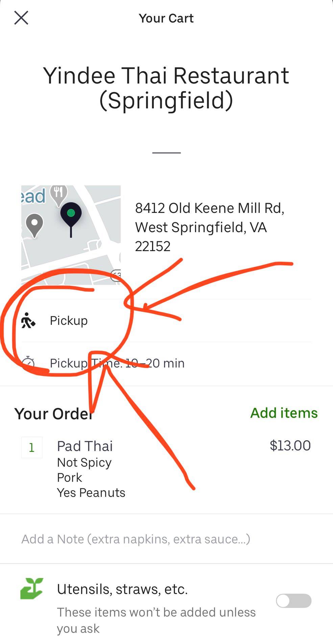Open the restaurant map thumbnail

click(x=71, y=235)
